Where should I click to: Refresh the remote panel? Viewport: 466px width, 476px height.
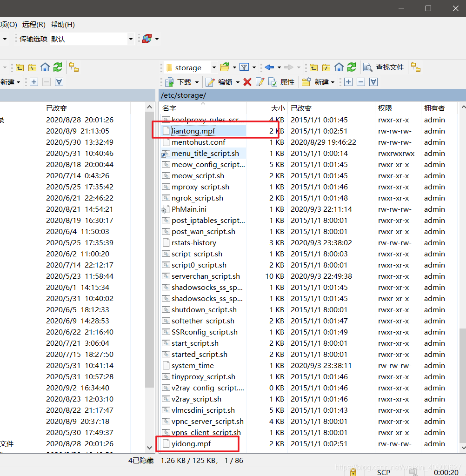[x=352, y=67]
